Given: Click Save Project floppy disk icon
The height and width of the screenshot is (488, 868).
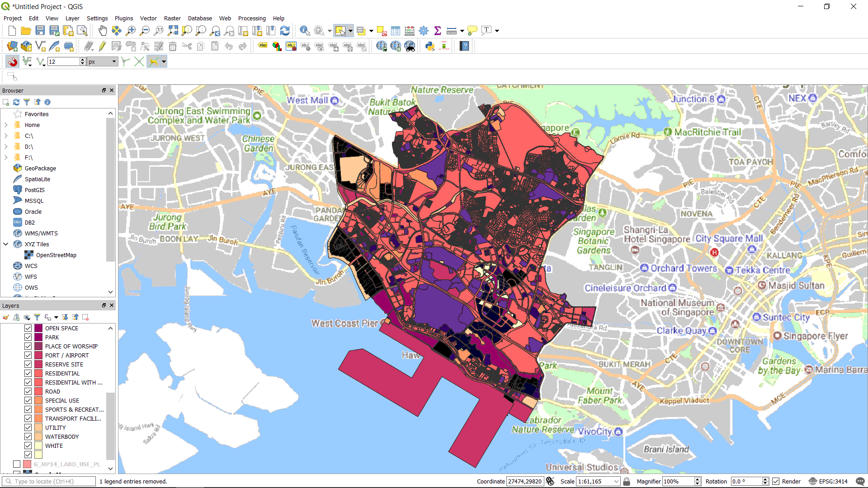Looking at the screenshot, I should click(x=40, y=31).
